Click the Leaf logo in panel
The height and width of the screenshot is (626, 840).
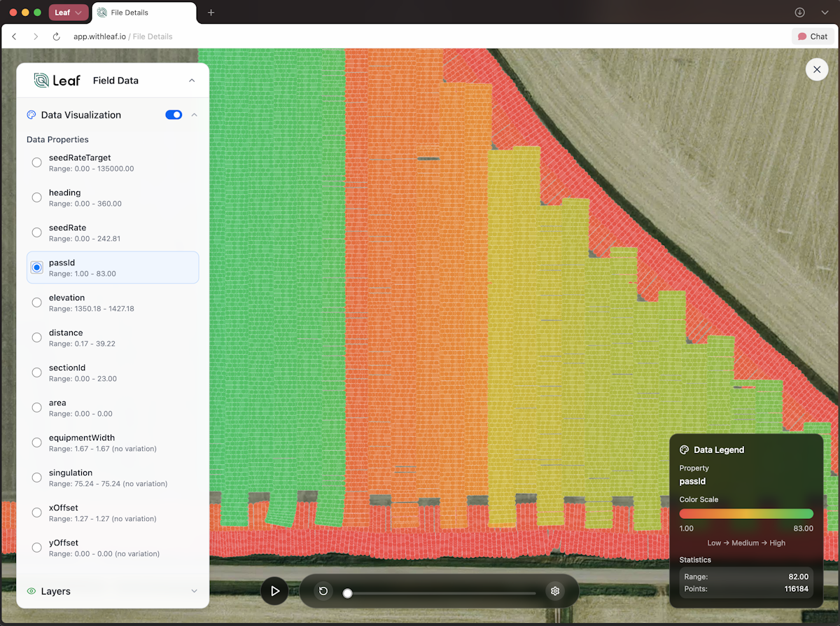click(x=57, y=81)
